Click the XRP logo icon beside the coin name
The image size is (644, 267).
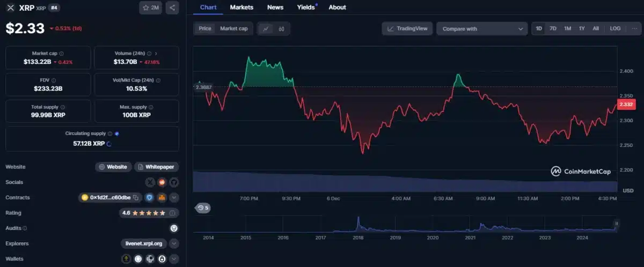pos(10,8)
